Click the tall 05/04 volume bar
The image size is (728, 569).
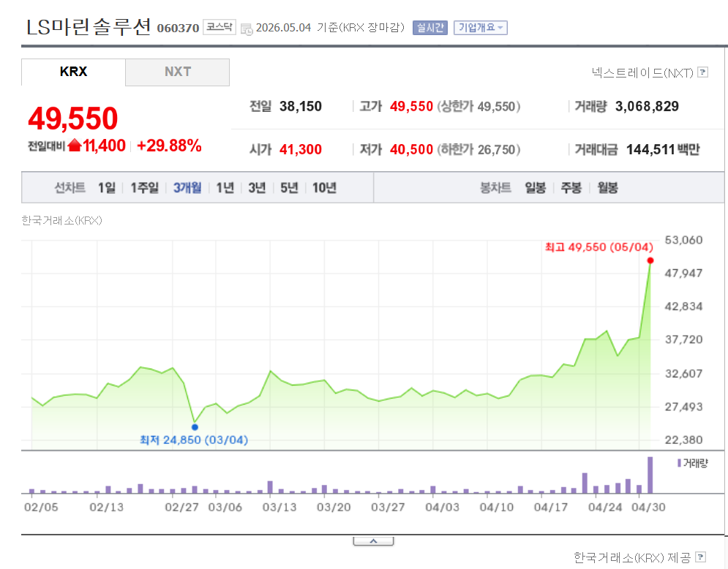point(650,475)
